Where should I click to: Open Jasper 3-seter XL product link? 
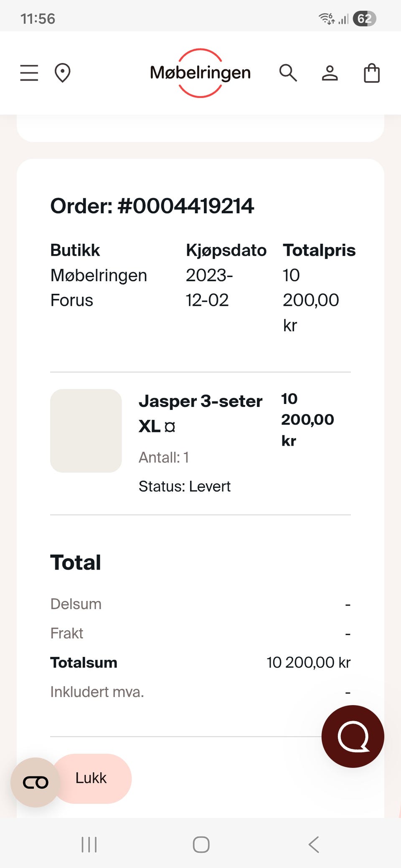point(200,414)
